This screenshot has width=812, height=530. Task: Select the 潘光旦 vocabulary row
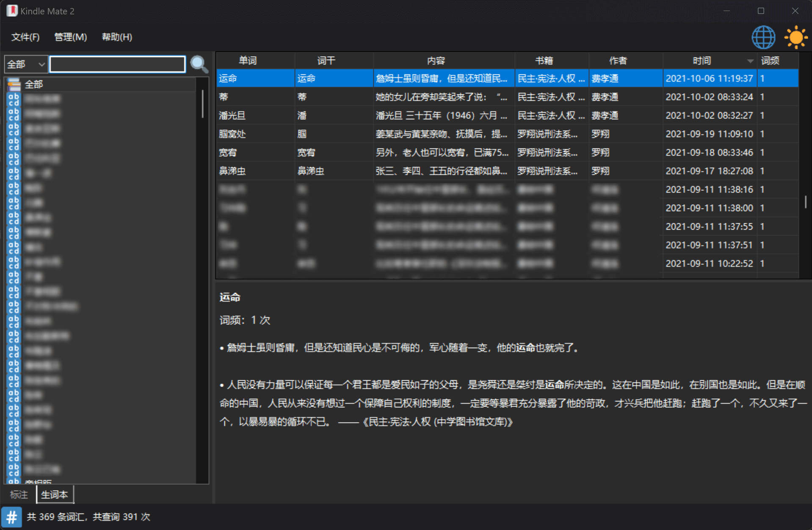(x=232, y=115)
